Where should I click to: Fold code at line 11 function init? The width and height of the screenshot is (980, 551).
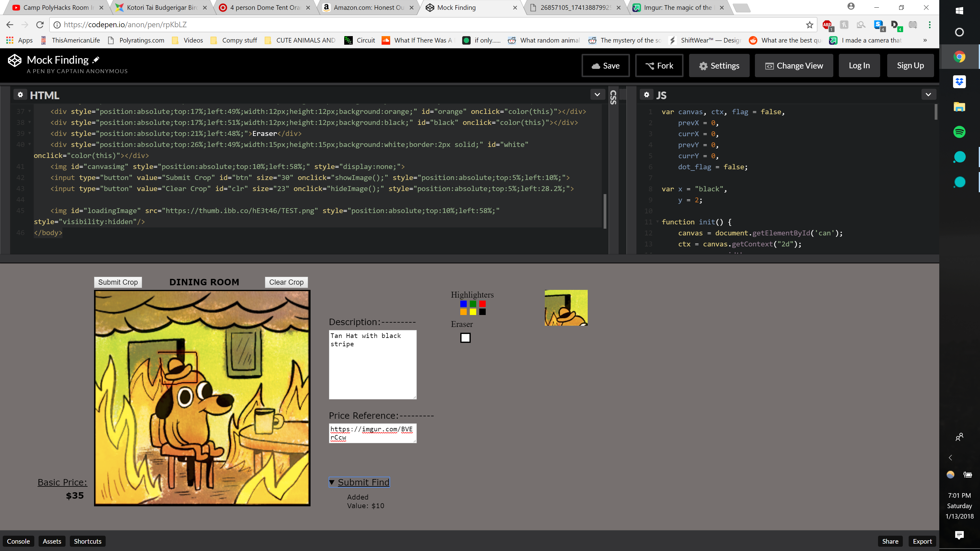pyautogui.click(x=658, y=222)
